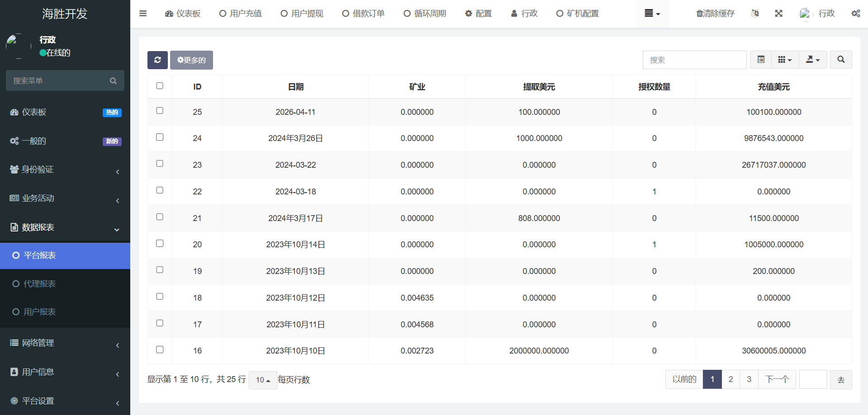This screenshot has height=415, width=868.
Task: Click the table search input field
Action: [694, 60]
